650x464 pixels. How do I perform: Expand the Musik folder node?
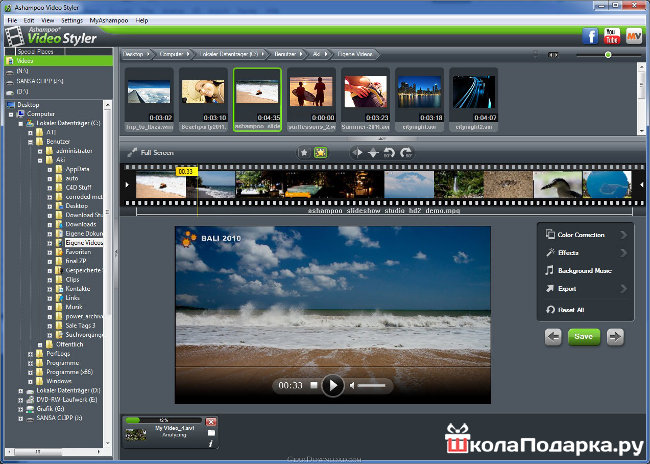point(50,308)
